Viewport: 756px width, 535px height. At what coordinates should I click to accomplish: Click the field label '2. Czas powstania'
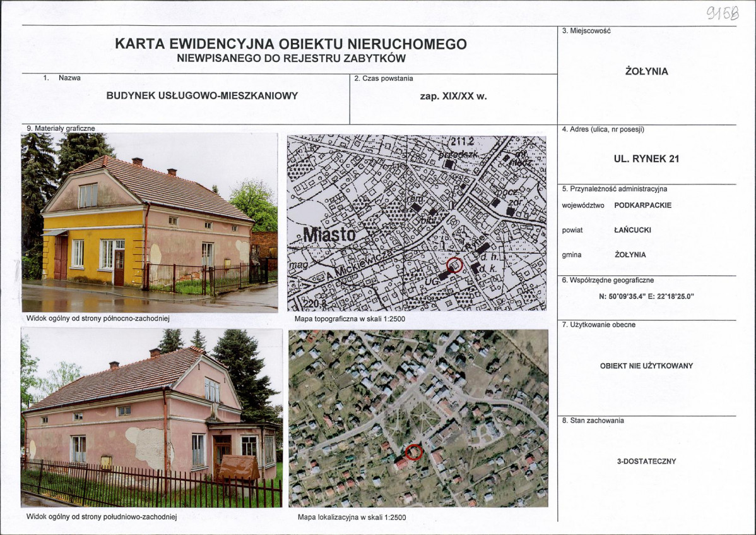pos(384,78)
